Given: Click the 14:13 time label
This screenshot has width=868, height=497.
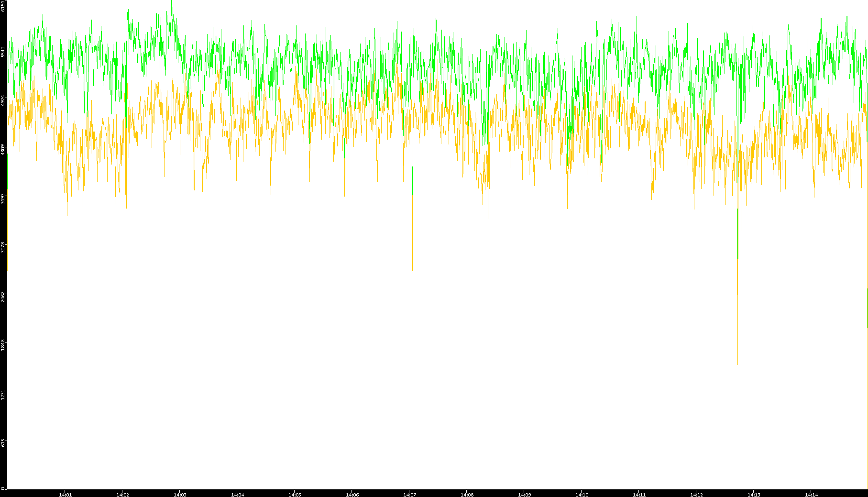Looking at the screenshot, I should 754,495.
